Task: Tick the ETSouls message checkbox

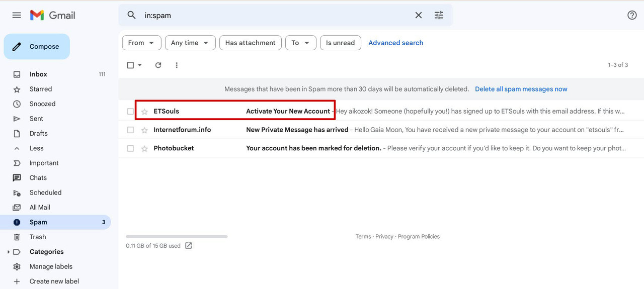Action: pyautogui.click(x=130, y=112)
